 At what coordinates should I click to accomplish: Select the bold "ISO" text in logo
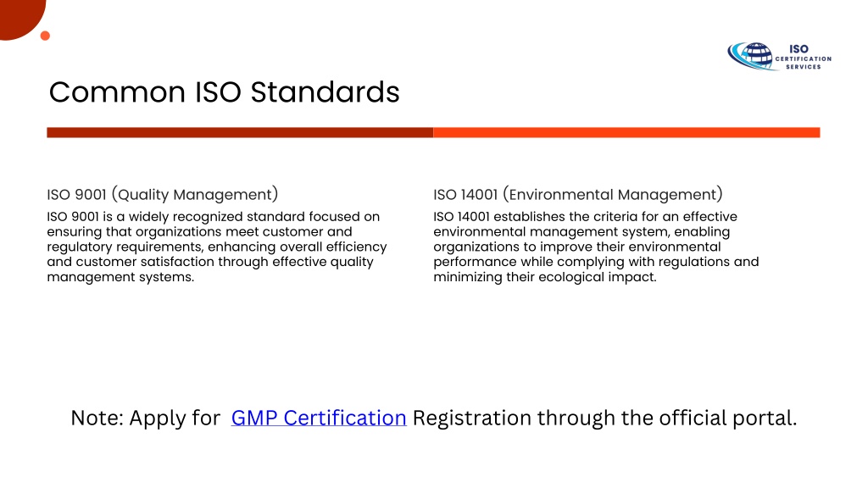click(x=798, y=49)
